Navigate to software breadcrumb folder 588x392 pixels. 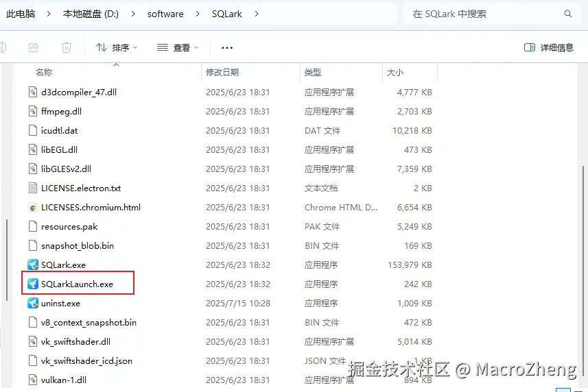tap(165, 14)
